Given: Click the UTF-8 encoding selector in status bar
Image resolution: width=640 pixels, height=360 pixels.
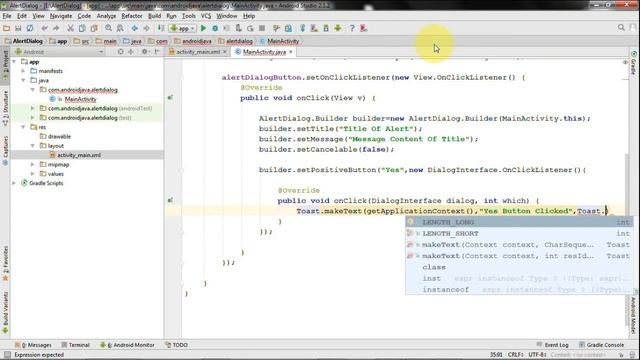Looking at the screenshot, I should pos(537,355).
